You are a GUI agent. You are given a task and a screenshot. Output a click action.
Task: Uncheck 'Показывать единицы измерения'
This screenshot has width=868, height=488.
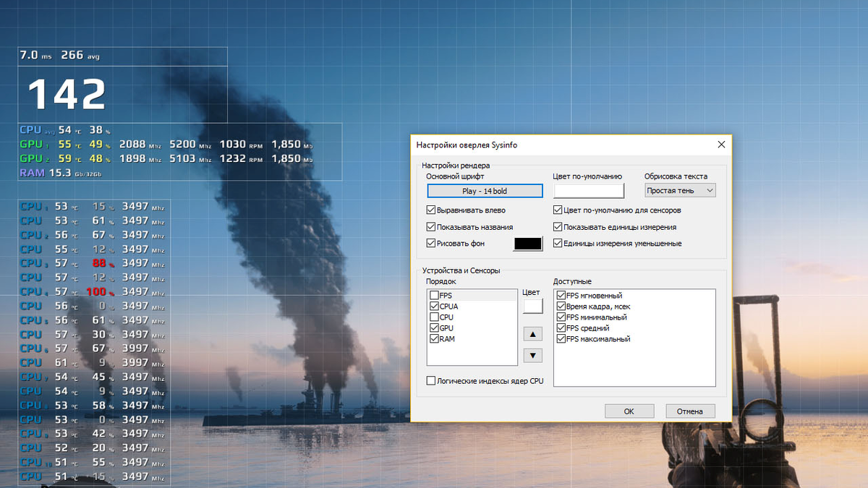tap(558, 226)
